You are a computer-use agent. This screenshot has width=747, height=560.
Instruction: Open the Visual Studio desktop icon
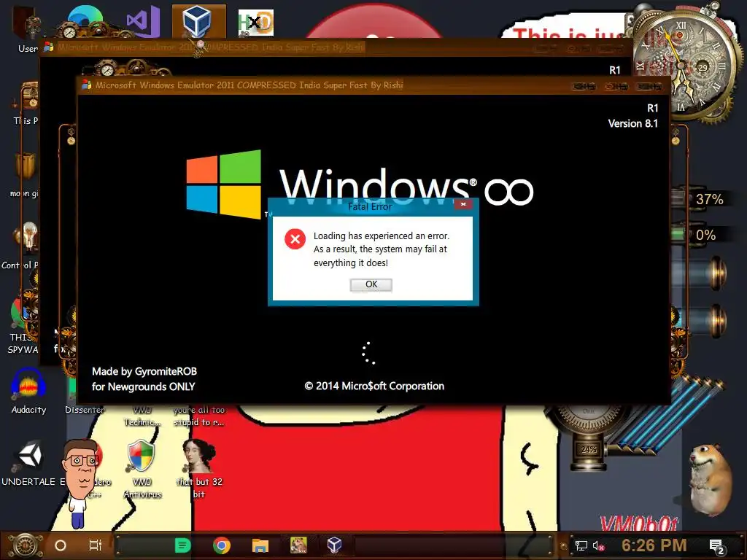pyautogui.click(x=144, y=21)
